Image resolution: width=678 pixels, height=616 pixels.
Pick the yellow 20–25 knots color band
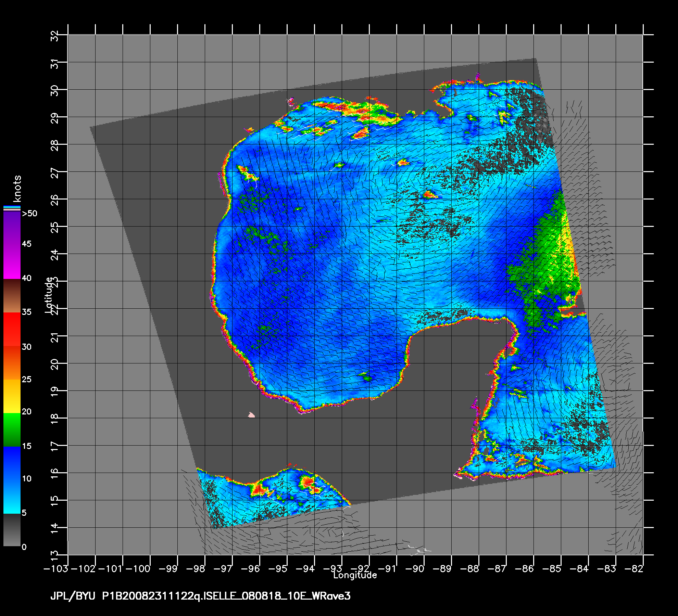tap(12, 396)
